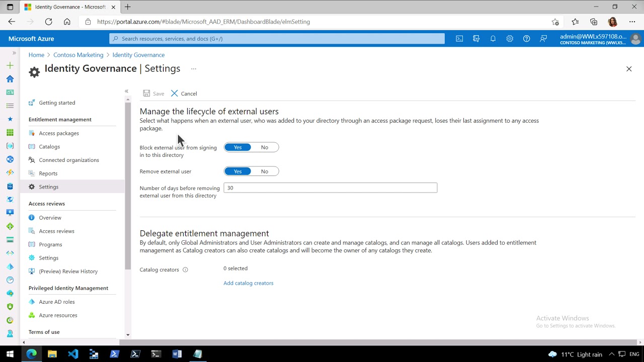
Task: Open Access reviews Overview in sidebar
Action: (50, 218)
